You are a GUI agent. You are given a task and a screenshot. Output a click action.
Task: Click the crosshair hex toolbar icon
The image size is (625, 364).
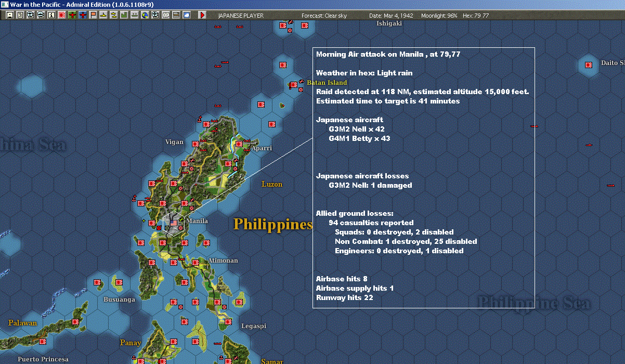(x=155, y=15)
